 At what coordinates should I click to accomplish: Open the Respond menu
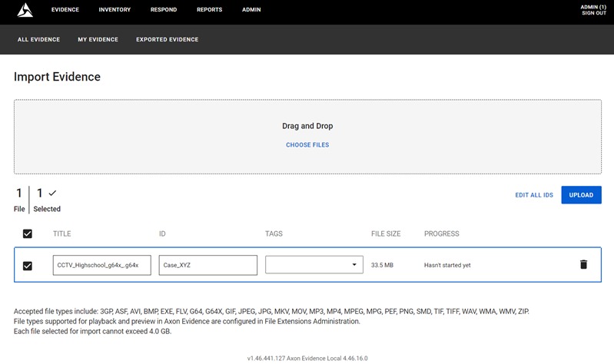coord(164,10)
